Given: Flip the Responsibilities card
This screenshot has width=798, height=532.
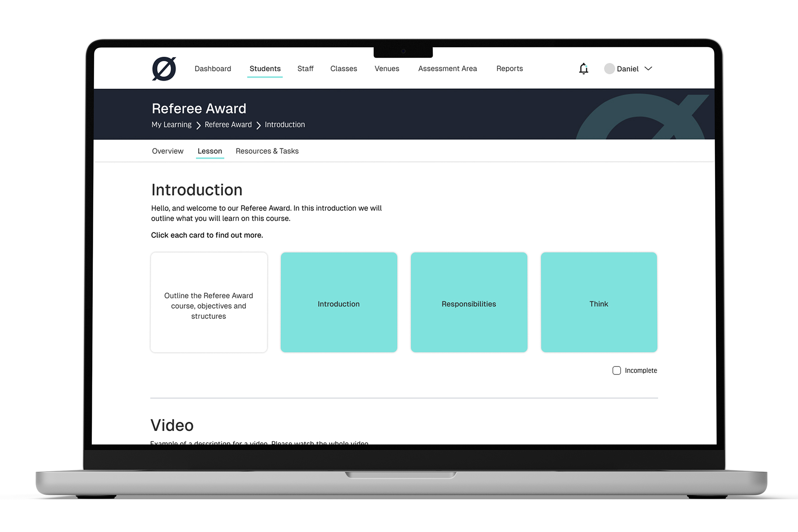Looking at the screenshot, I should pos(469,302).
